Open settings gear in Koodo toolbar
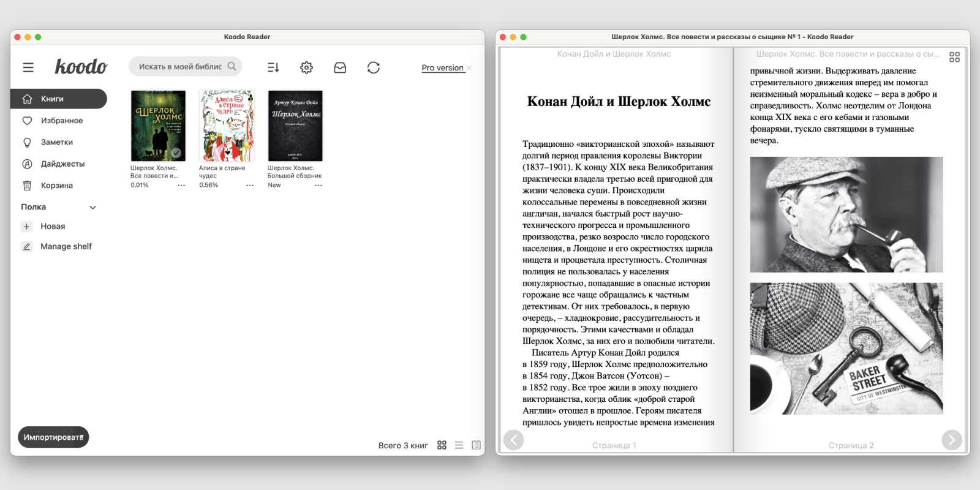Image resolution: width=980 pixels, height=490 pixels. click(306, 67)
